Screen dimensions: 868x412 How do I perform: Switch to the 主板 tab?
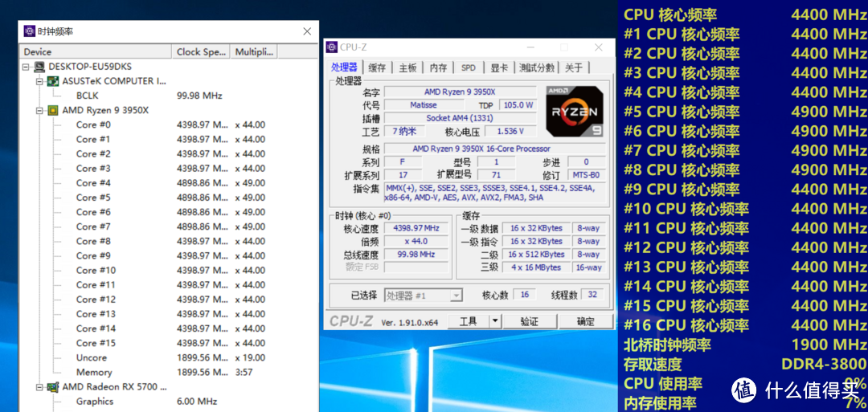[x=407, y=67]
